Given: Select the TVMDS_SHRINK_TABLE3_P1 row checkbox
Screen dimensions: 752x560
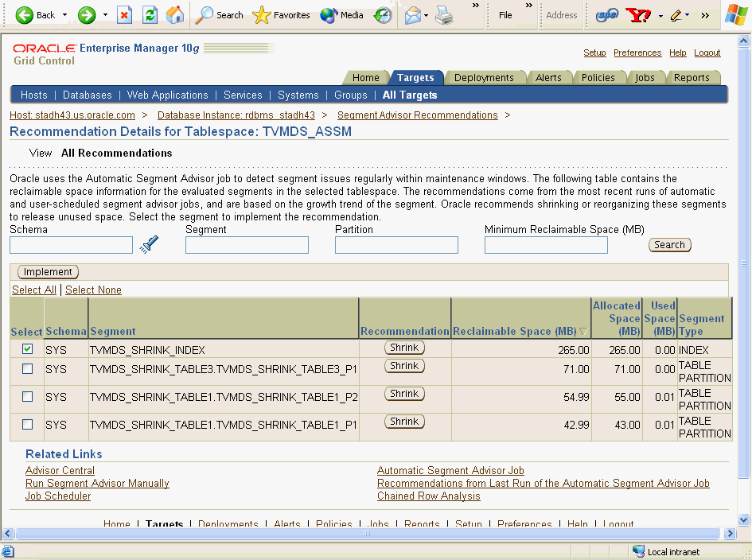Looking at the screenshot, I should coord(27,369).
